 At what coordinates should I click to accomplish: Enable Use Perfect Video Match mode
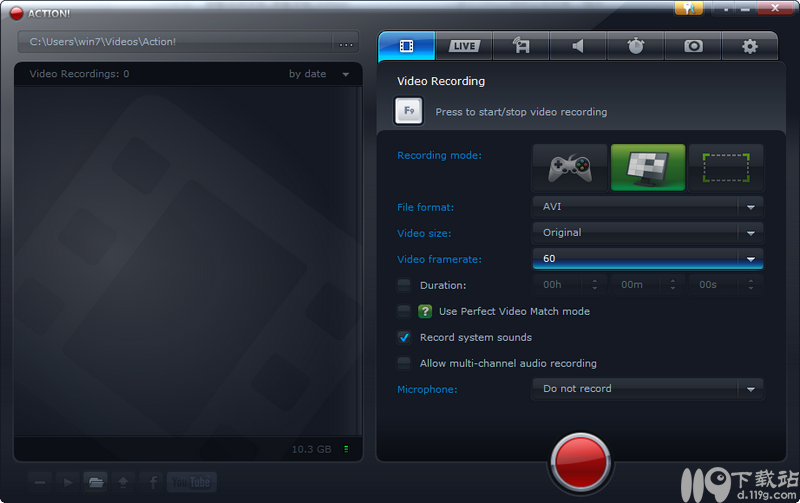(x=404, y=311)
